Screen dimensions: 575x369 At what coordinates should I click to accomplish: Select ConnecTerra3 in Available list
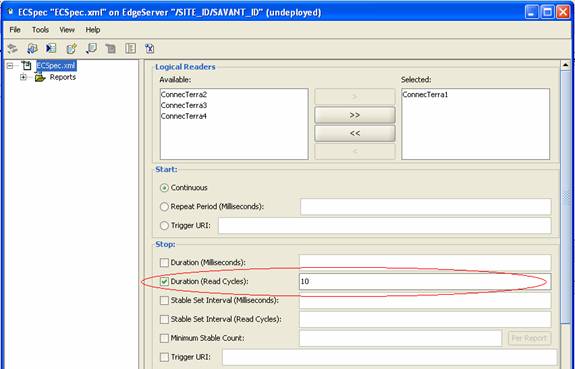click(x=184, y=106)
